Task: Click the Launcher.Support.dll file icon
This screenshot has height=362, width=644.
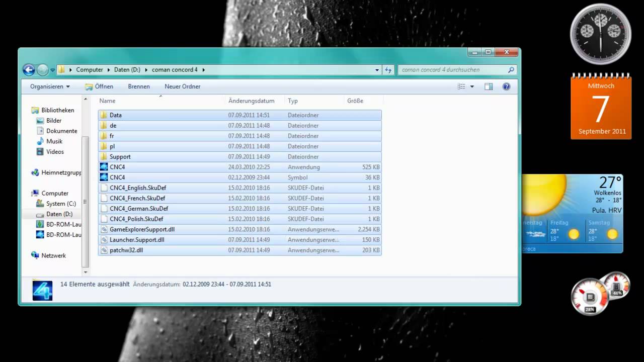Action: (104, 240)
